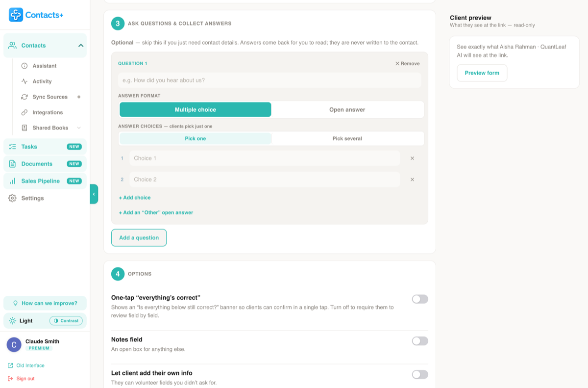Image resolution: width=588 pixels, height=388 pixels.
Task: Expand the Shared Books chevron
Action: (x=79, y=128)
